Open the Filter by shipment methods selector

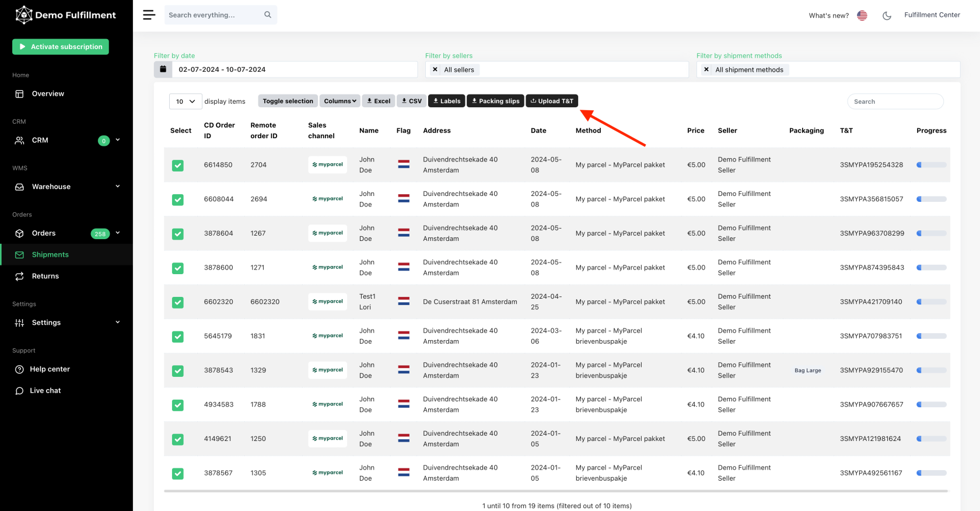pyautogui.click(x=828, y=69)
